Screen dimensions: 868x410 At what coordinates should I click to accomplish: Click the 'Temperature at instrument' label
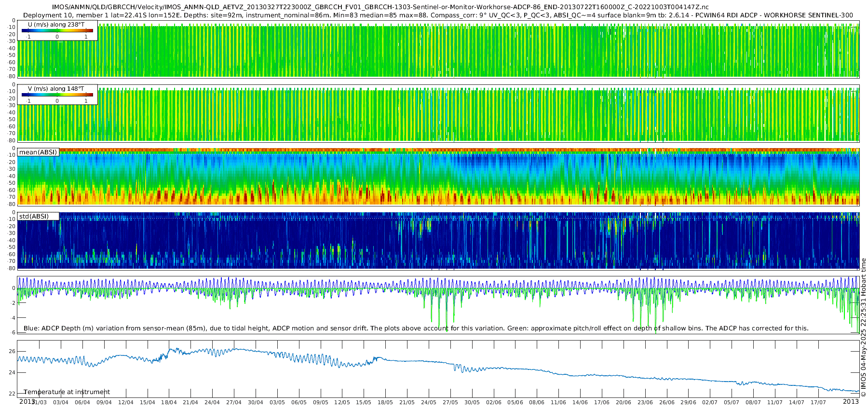coord(67,392)
